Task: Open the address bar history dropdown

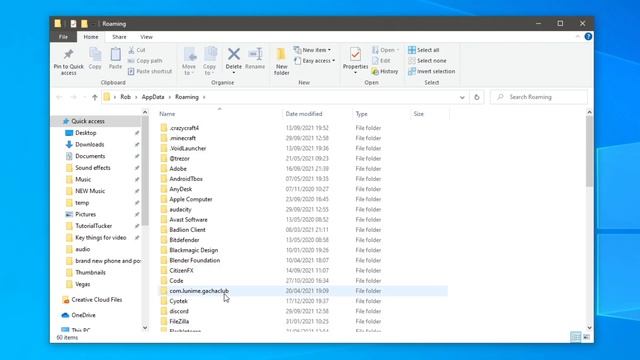Action: coord(462,97)
